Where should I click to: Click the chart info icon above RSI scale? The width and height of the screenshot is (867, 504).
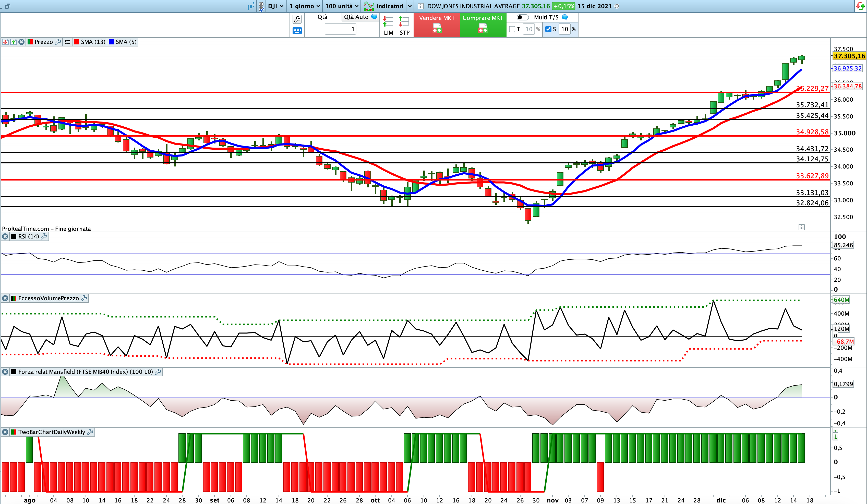click(x=801, y=227)
